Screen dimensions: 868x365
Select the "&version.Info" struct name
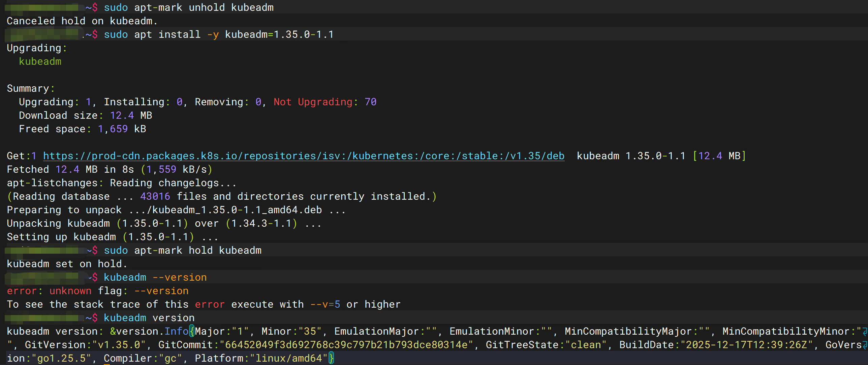[x=149, y=331]
